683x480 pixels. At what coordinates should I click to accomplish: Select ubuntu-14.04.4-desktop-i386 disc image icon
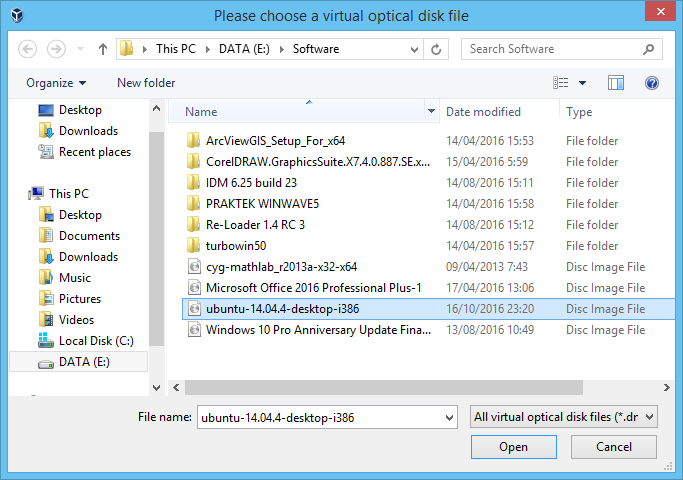194,308
